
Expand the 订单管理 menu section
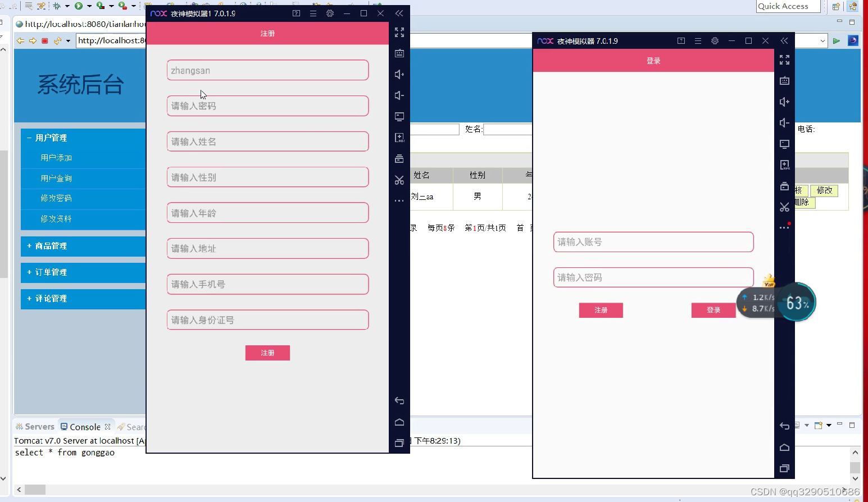83,272
